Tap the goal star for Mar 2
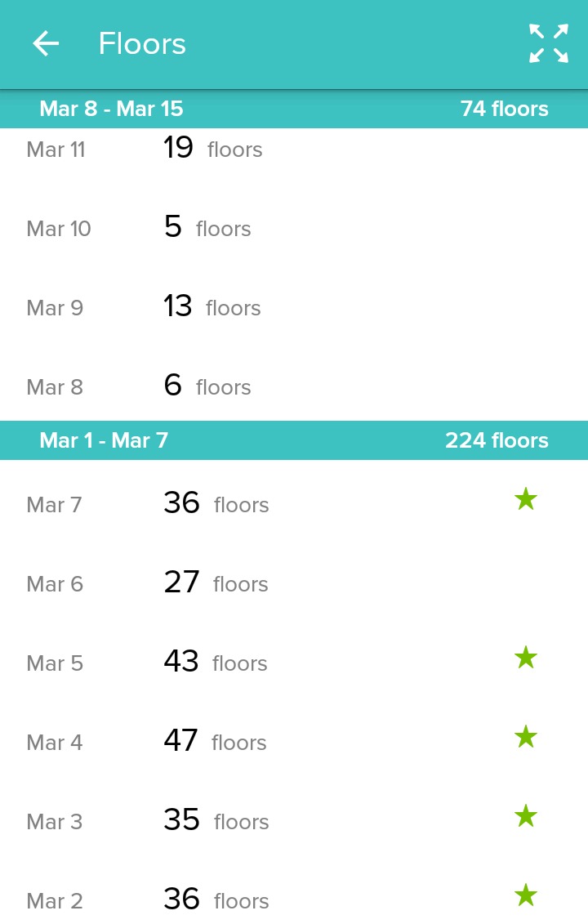 [x=526, y=895]
